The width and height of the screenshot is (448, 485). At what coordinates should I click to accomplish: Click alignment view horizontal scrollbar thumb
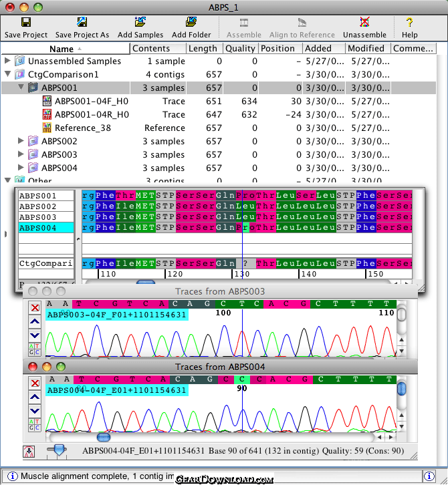click(x=146, y=282)
